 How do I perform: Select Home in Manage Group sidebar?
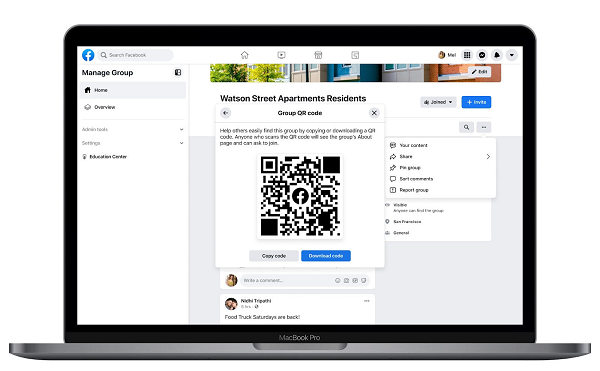point(133,90)
